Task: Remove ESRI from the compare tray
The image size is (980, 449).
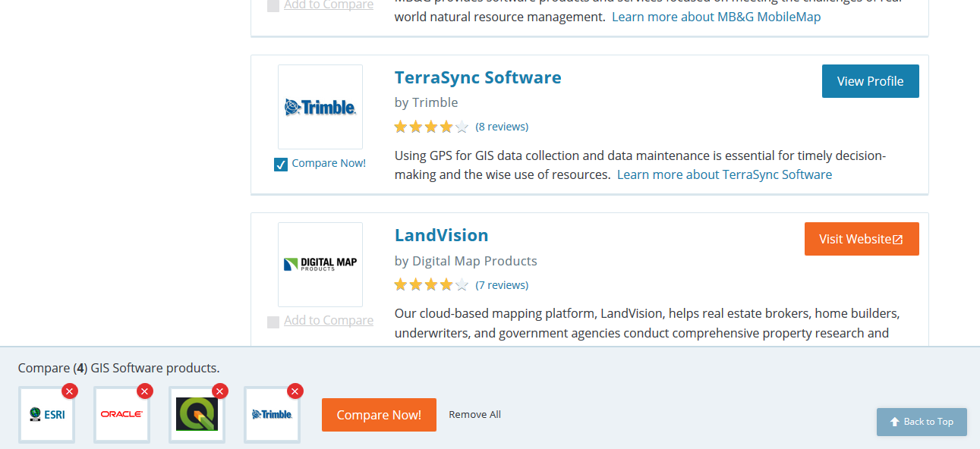Action: tap(70, 391)
